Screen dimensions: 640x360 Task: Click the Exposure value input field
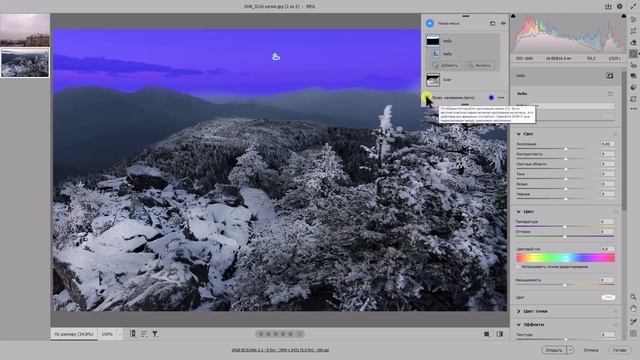[x=607, y=144]
